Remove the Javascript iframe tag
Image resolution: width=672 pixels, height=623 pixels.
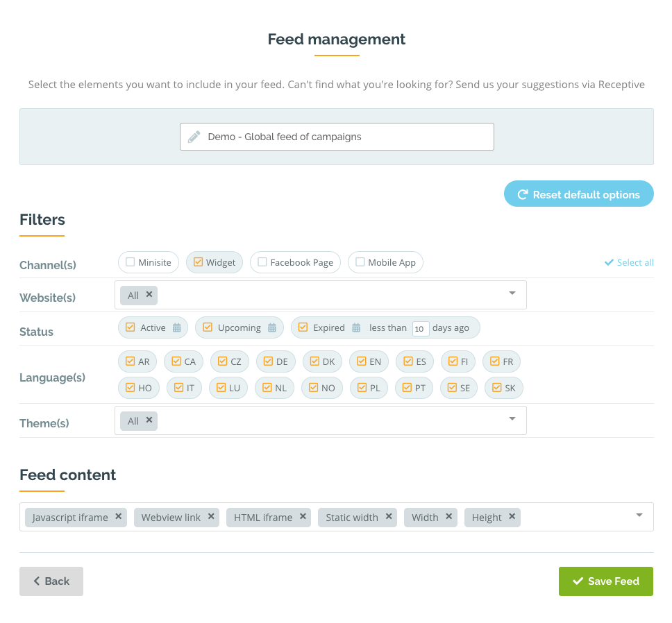(119, 517)
